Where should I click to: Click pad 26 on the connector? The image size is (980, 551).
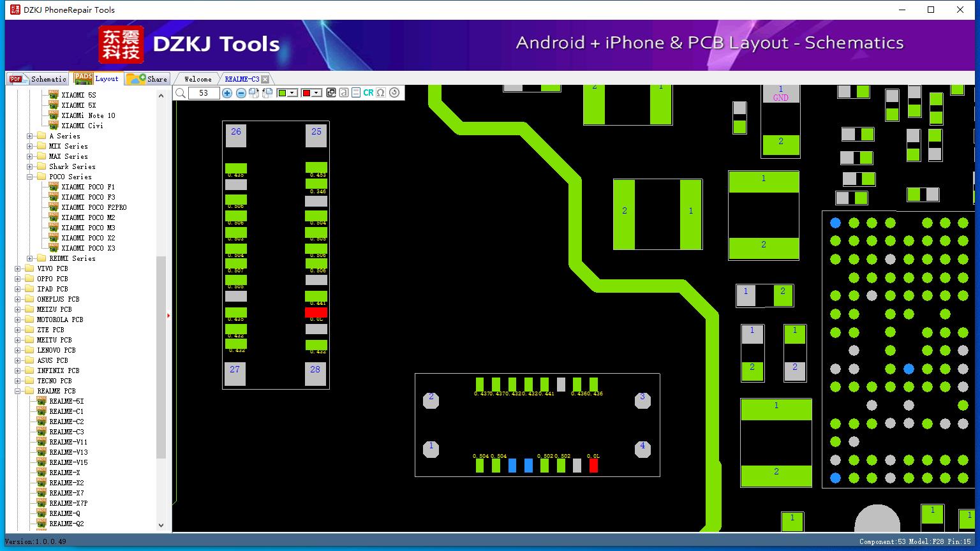pos(236,135)
